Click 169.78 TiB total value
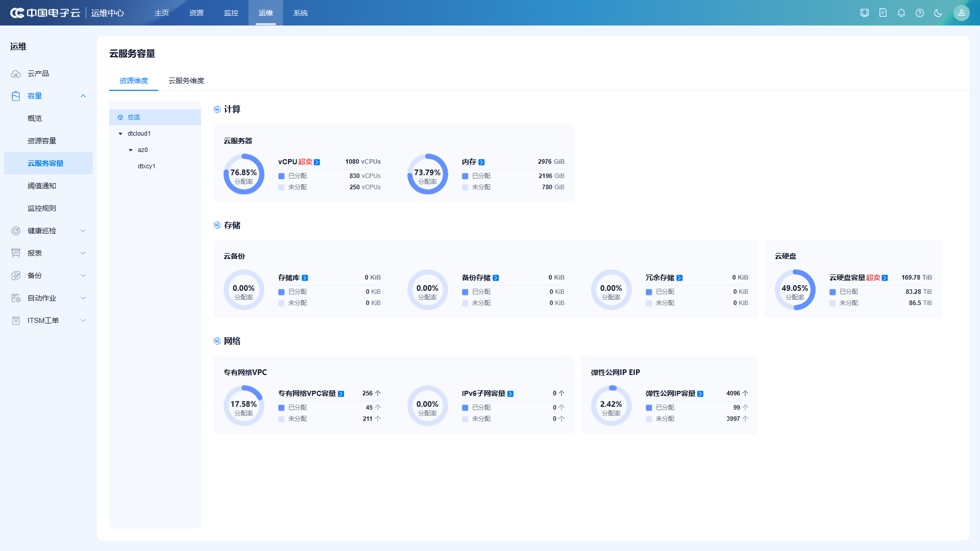The height and width of the screenshot is (551, 980). click(917, 278)
